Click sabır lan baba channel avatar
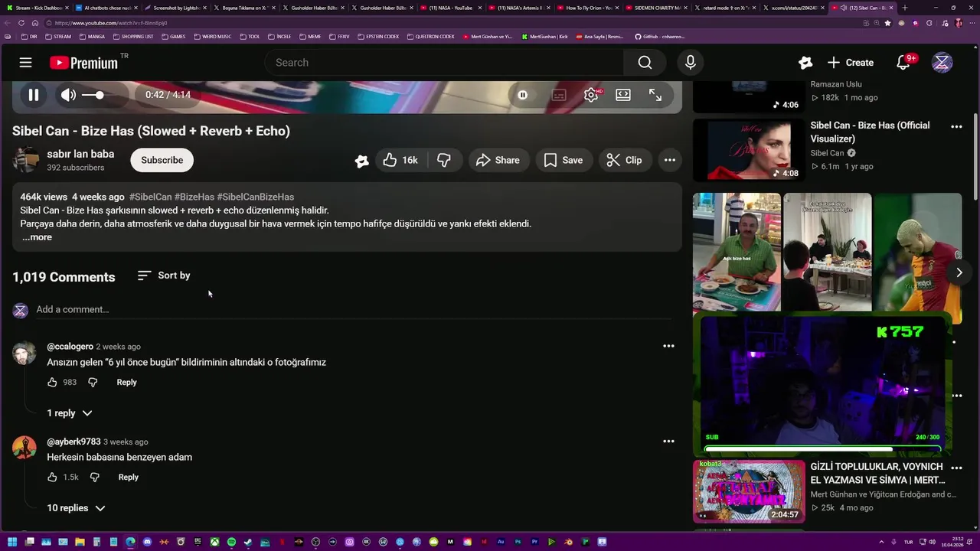The width and height of the screenshot is (980, 551). [25, 160]
